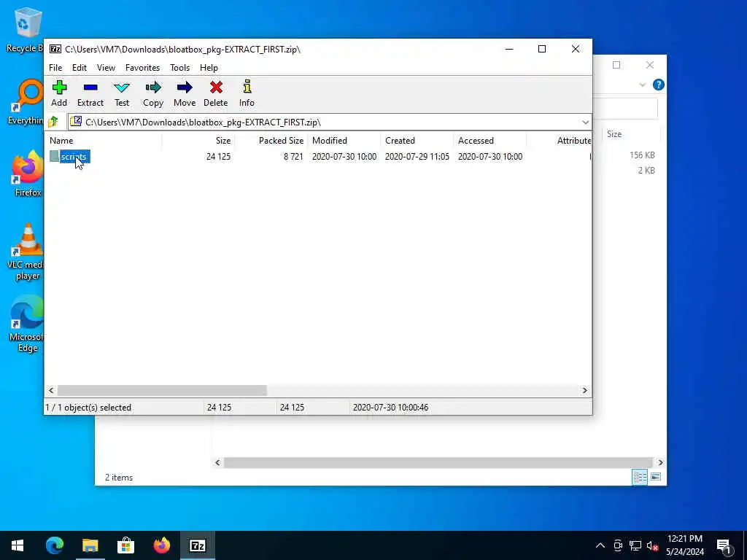Click the 7-Zip horizontal scrollbar left arrow
747x560 pixels.
point(52,391)
